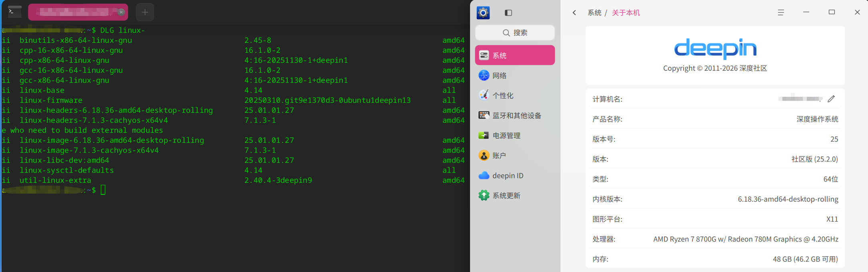Click the terminal app icon
The height and width of the screenshot is (272, 868).
pyautogui.click(x=15, y=12)
